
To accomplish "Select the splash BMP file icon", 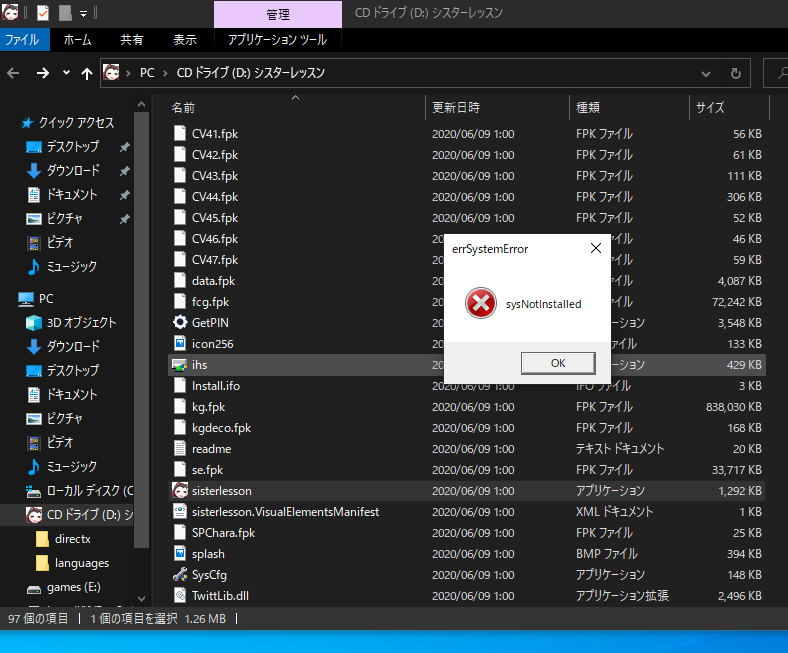I will [180, 554].
